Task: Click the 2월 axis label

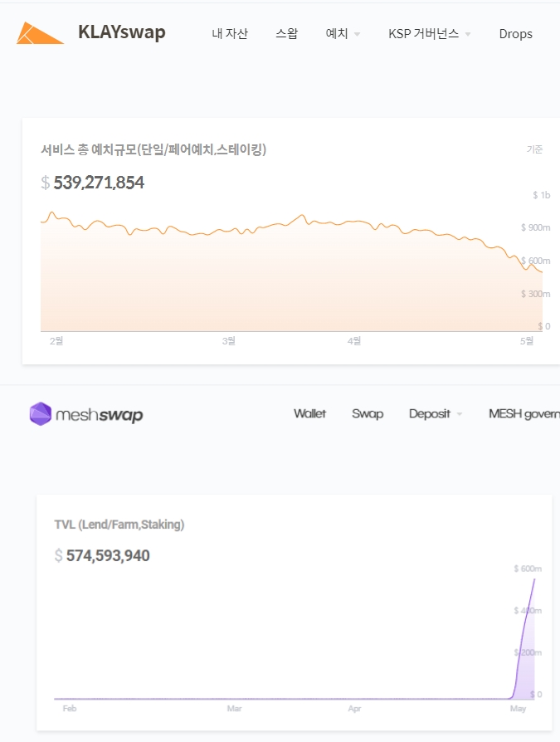Action: coord(56,341)
